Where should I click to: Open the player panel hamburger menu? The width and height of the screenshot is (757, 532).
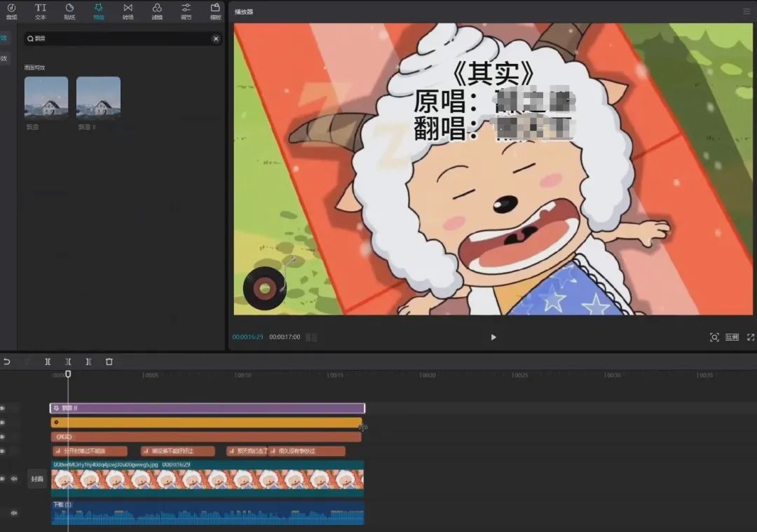(x=746, y=11)
